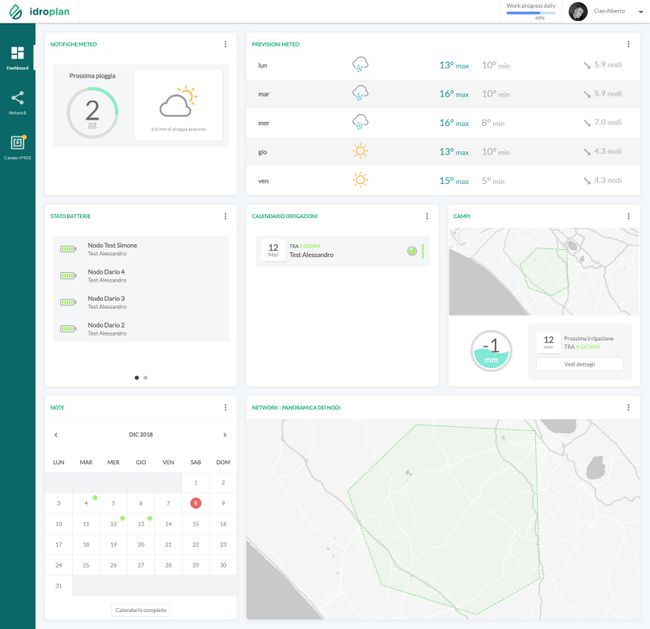Viewport: 650px width, 629px height.
Task: Open Campi card options menu
Action: [628, 216]
